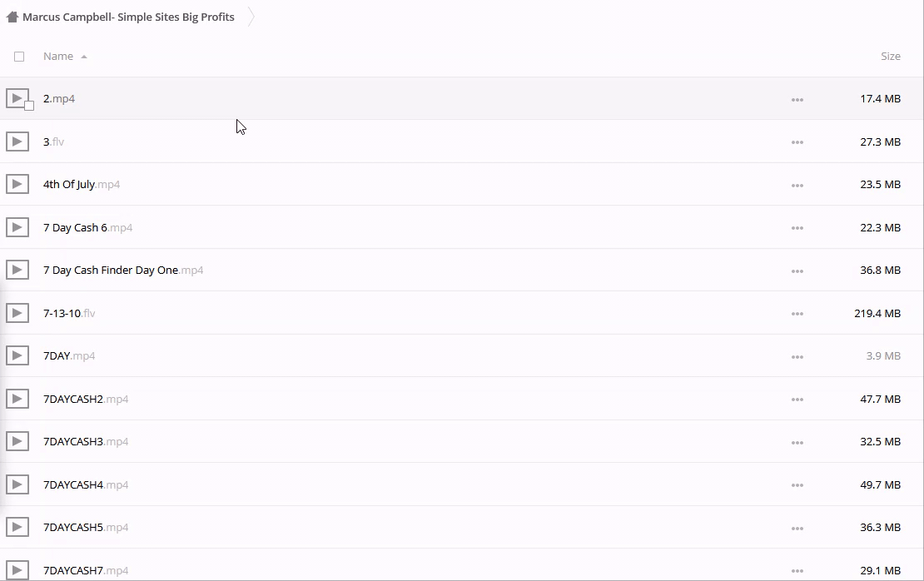
Task: Check the checkbox on the 2.mp4 row
Action: (29, 106)
